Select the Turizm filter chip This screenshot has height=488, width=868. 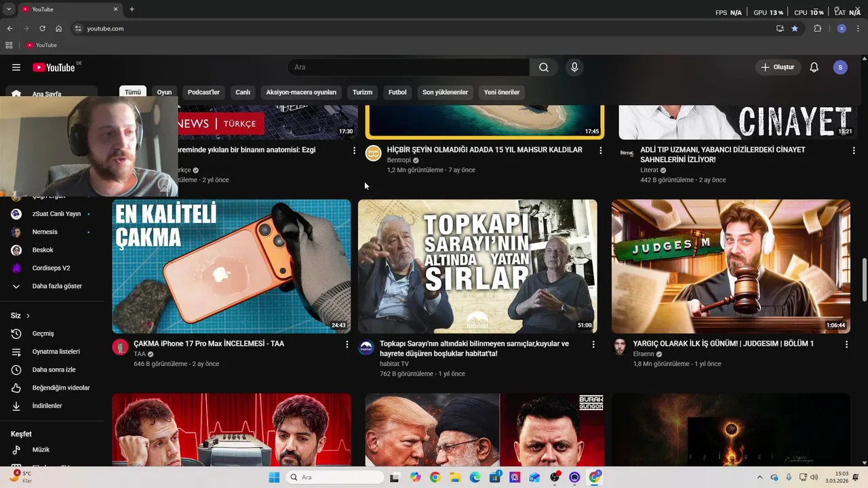[x=362, y=92]
